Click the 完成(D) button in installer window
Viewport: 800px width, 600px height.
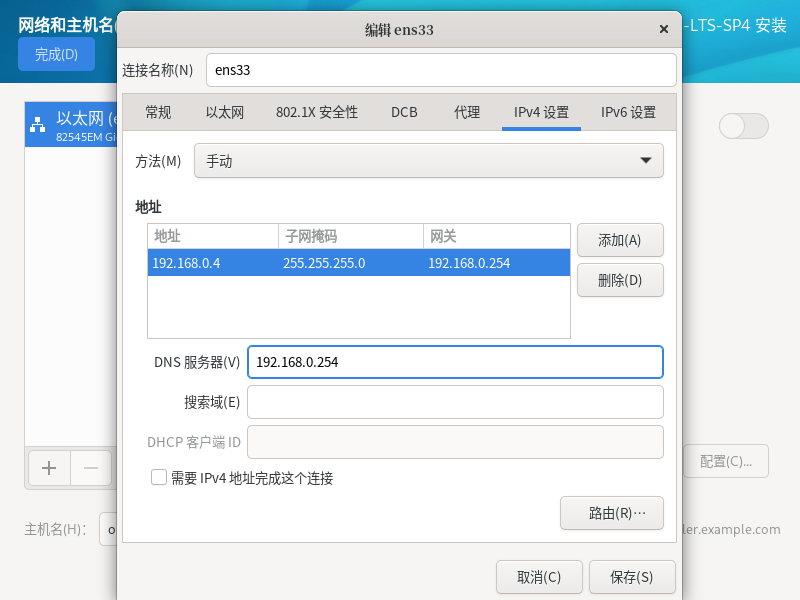click(x=56, y=54)
